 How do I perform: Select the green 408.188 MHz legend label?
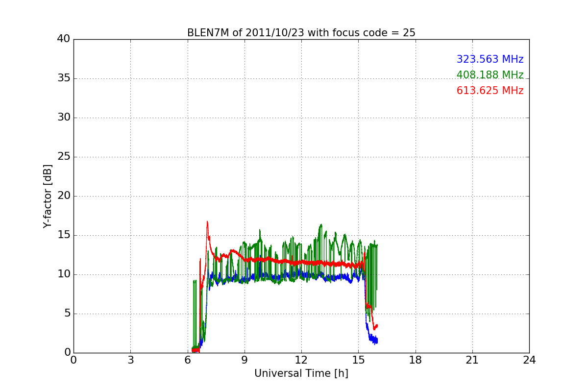pyautogui.click(x=490, y=75)
